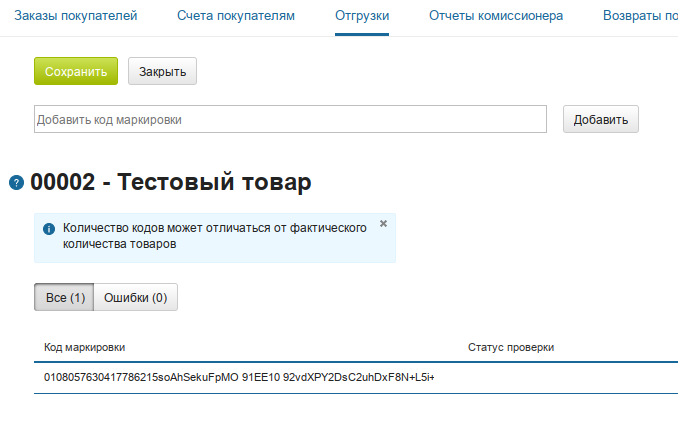The image size is (678, 425).
Task: Switch to the Счета покупателям tab
Action: [236, 16]
